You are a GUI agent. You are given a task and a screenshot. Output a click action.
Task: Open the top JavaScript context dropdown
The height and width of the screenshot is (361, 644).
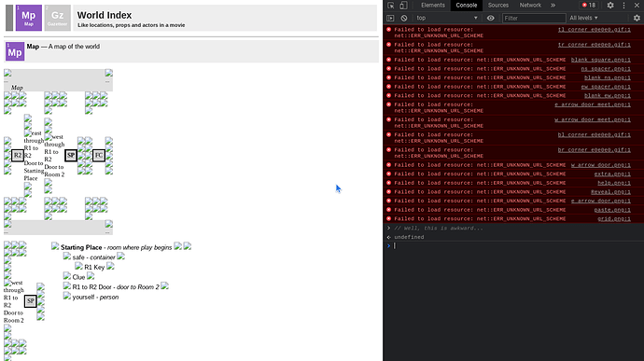pos(447,18)
